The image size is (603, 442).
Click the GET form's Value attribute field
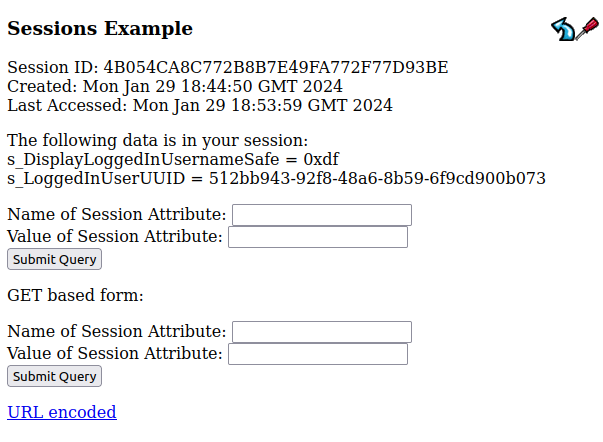(317, 354)
